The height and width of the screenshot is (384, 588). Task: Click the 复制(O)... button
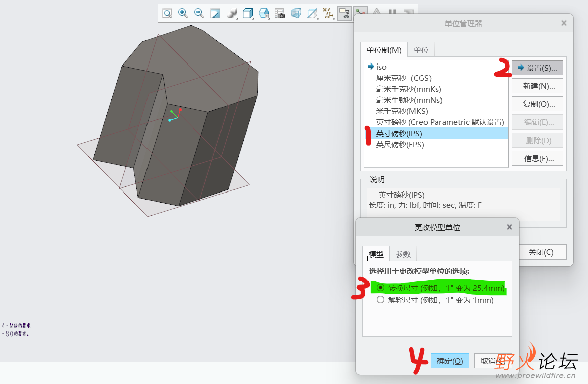pyautogui.click(x=537, y=104)
